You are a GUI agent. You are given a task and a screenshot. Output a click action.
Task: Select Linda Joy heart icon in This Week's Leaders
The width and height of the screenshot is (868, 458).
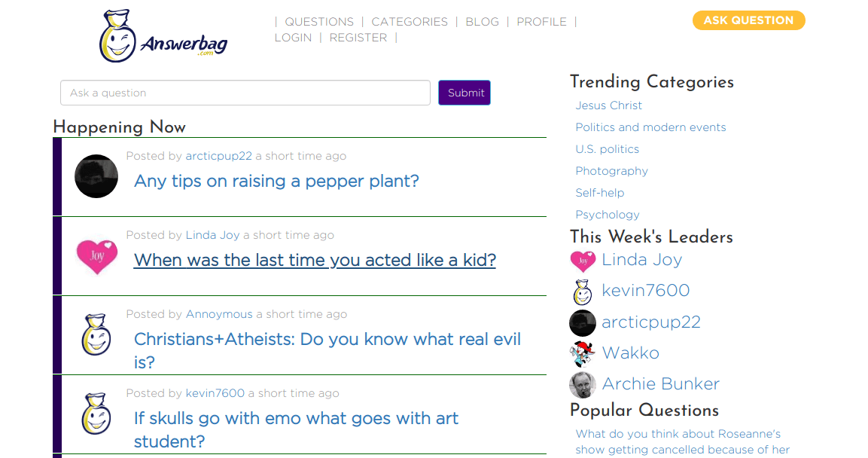tap(583, 261)
